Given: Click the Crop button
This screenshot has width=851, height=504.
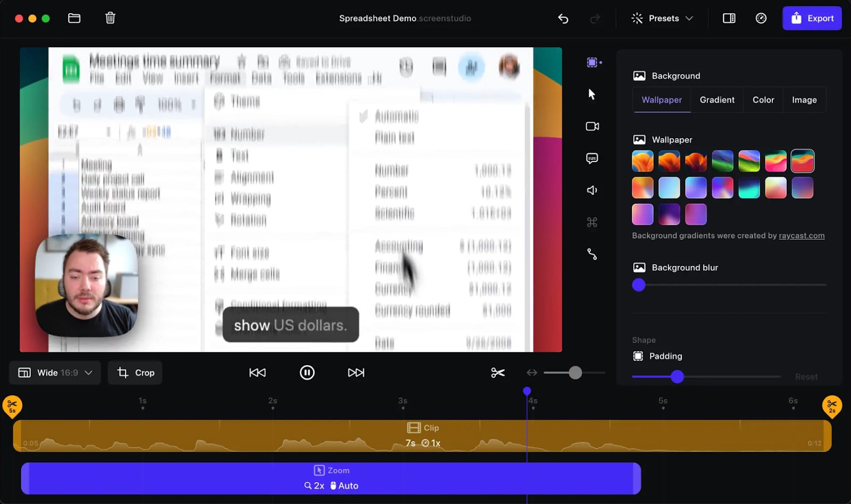Looking at the screenshot, I should (136, 373).
